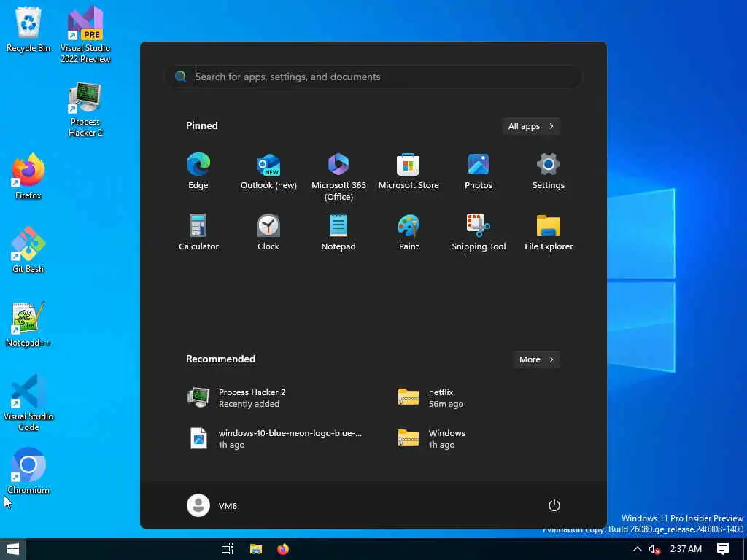Select the Recycle Bin desktop icon

[x=28, y=29]
